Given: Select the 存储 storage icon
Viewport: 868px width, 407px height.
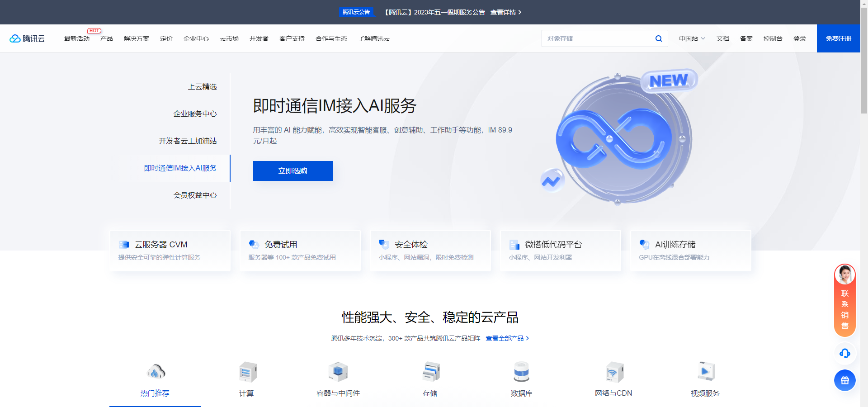Looking at the screenshot, I should pos(431,372).
